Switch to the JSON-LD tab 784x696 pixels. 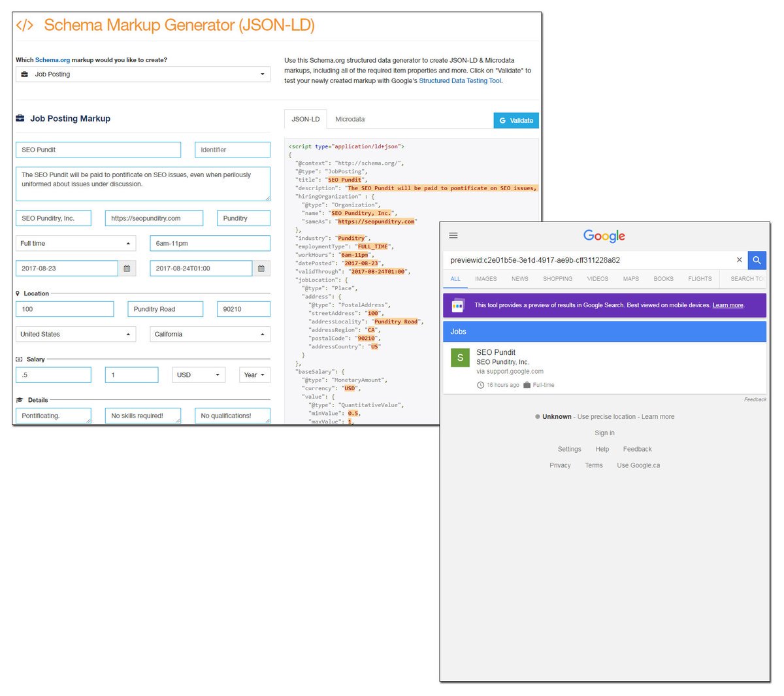[306, 119]
